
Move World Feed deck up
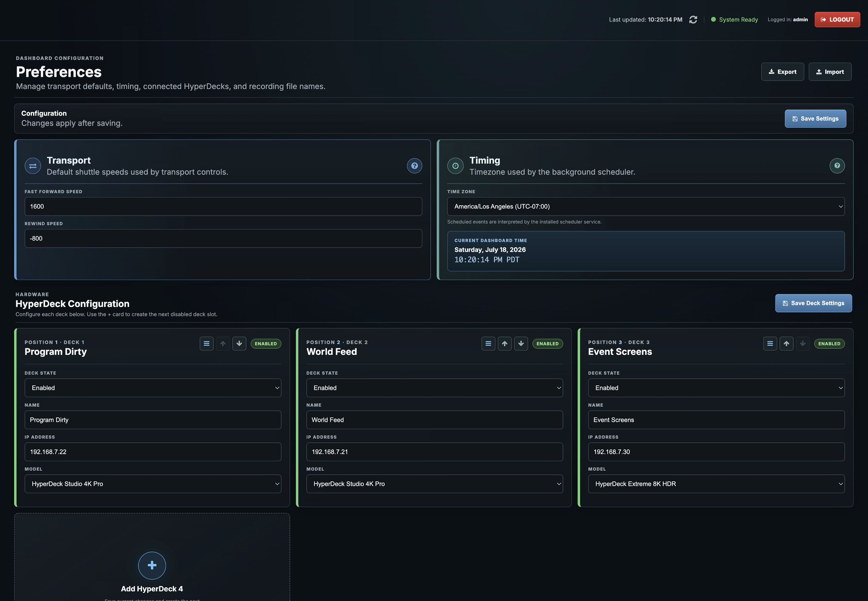point(505,343)
